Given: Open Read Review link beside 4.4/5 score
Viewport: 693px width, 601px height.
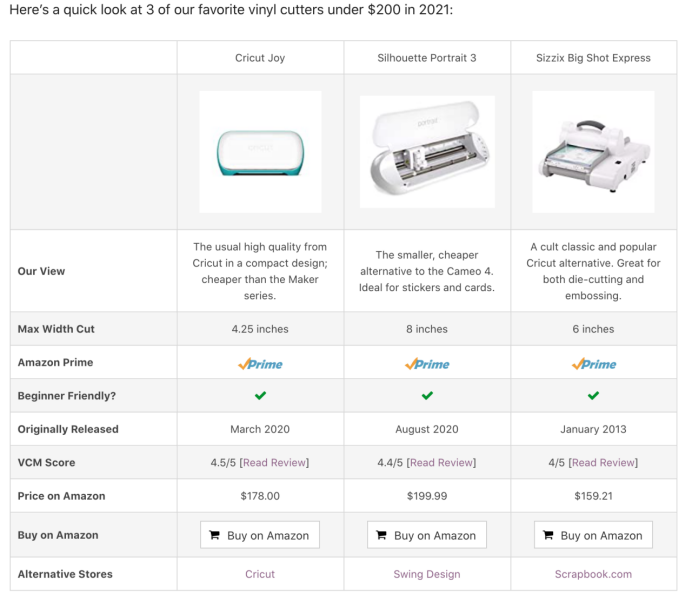Looking at the screenshot, I should (x=442, y=463).
